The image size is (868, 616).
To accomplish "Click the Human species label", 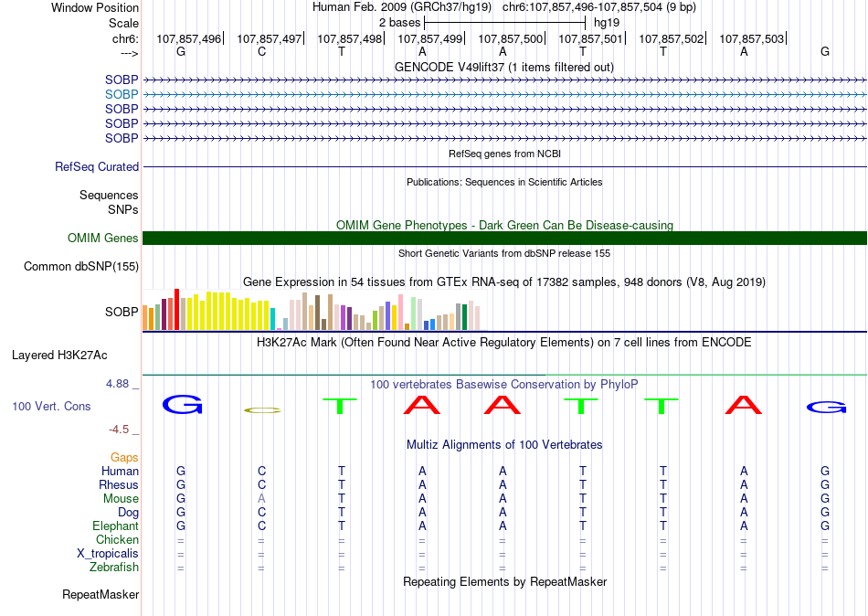I will click(120, 472).
